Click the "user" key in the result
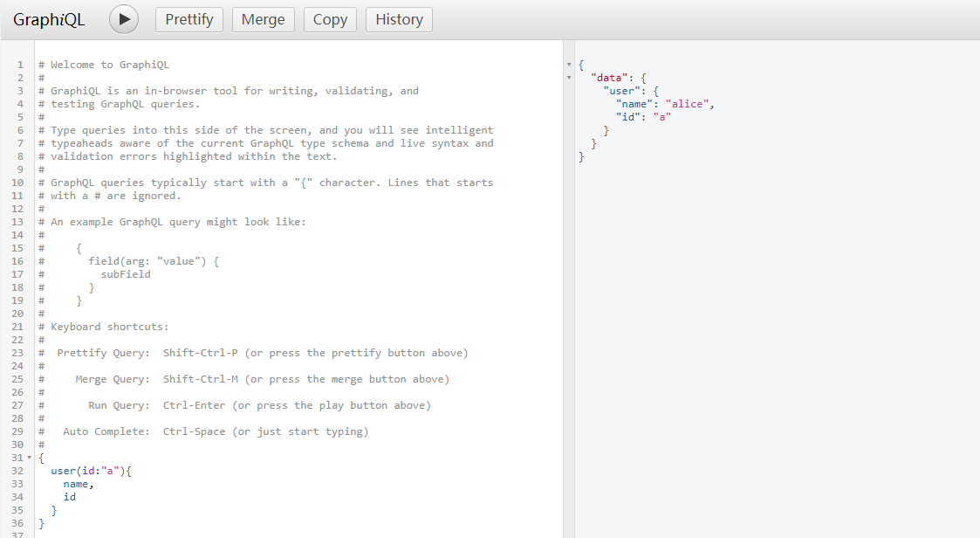Image resolution: width=980 pixels, height=538 pixels. click(x=622, y=91)
